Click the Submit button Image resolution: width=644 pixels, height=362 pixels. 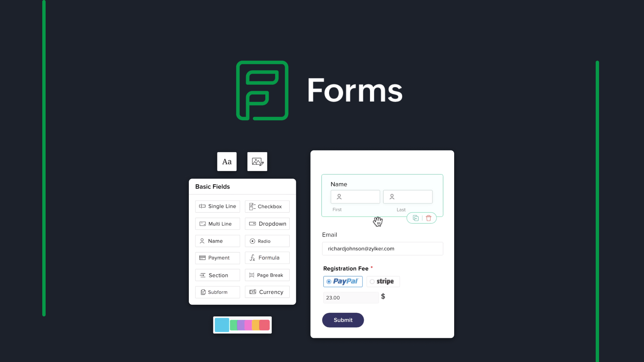point(343,320)
